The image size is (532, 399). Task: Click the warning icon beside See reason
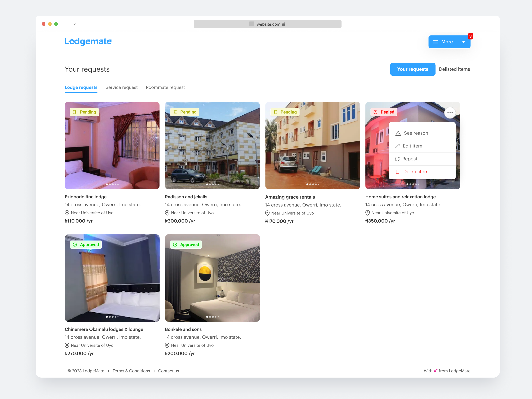[398, 133]
